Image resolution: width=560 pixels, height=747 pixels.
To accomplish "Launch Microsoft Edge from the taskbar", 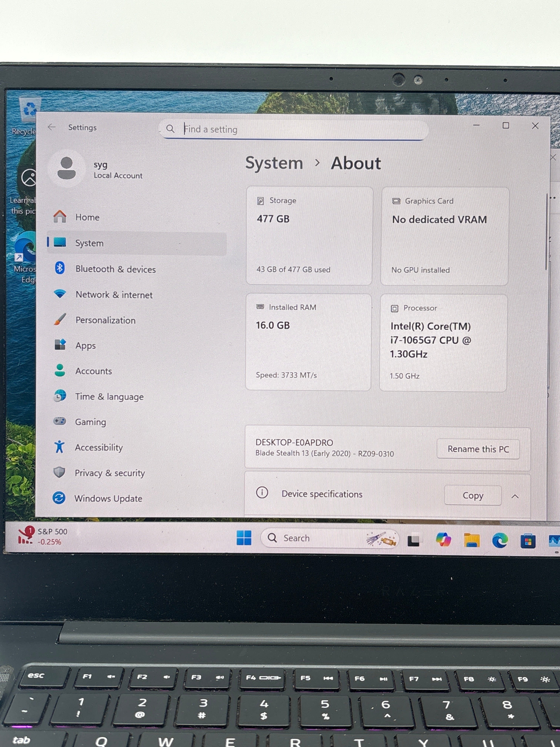I will coord(500,540).
